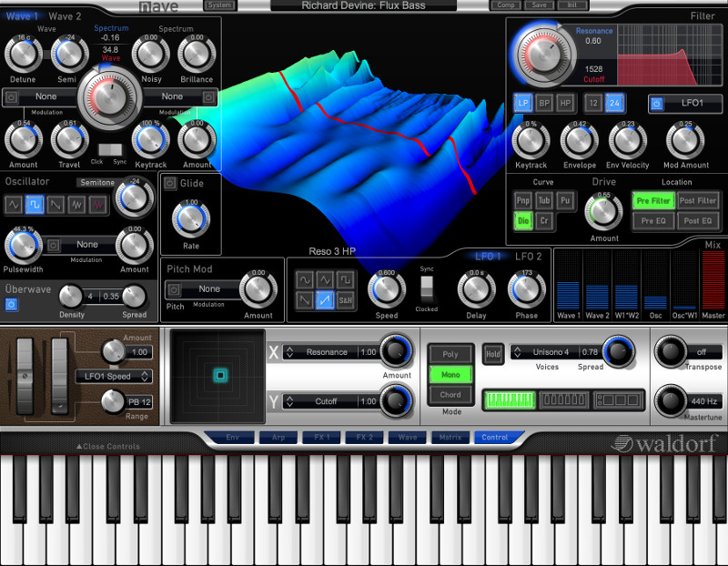Click the Comp button
This screenshot has width=728, height=566.
(x=506, y=5)
